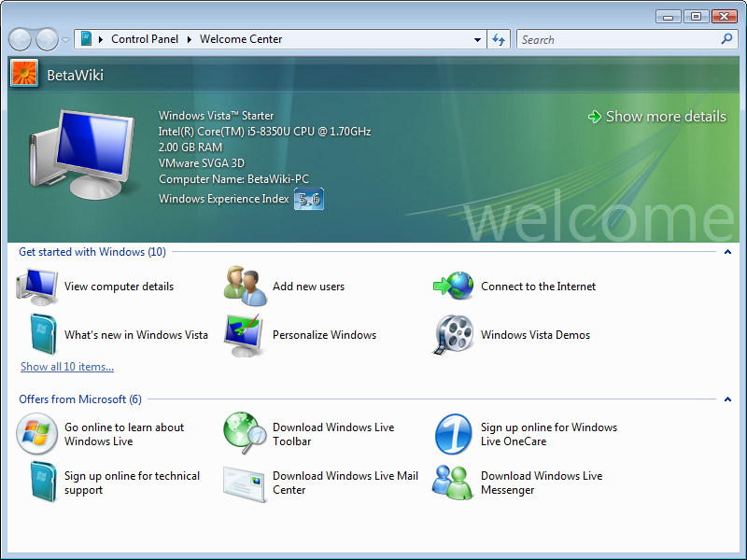
Task: Open the Windows Vista Demos film reel icon
Action: [454, 335]
